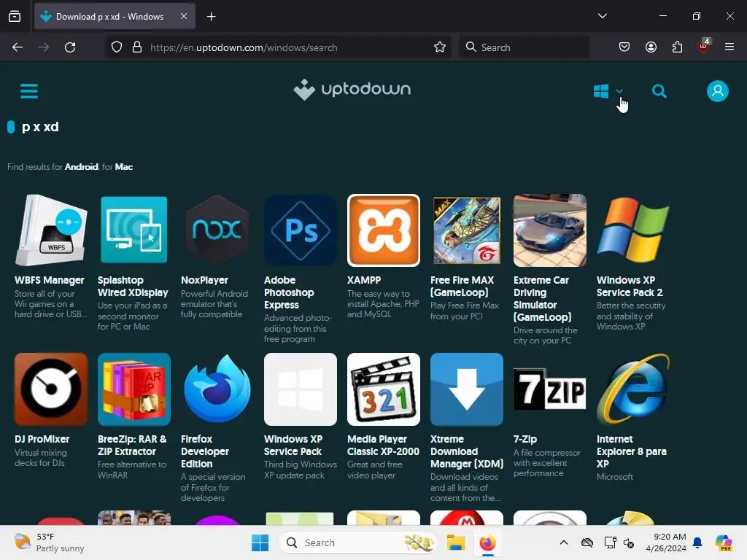Open the Splashtop Wired XDisplay icon
This screenshot has width=747, height=560.
click(x=134, y=230)
